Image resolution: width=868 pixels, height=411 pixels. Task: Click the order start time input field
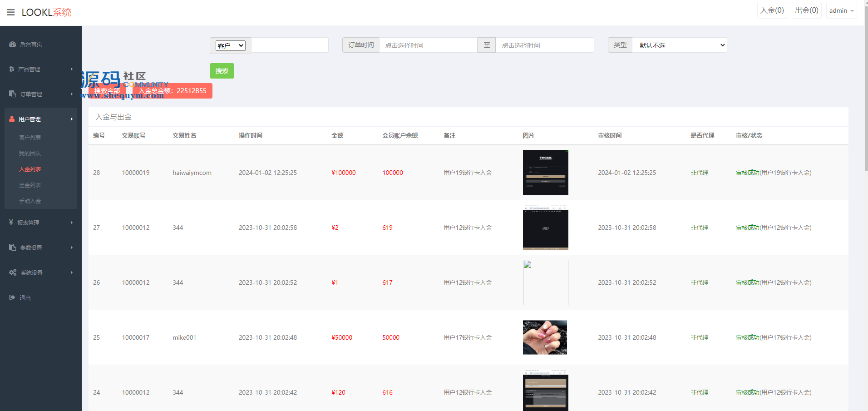(428, 45)
